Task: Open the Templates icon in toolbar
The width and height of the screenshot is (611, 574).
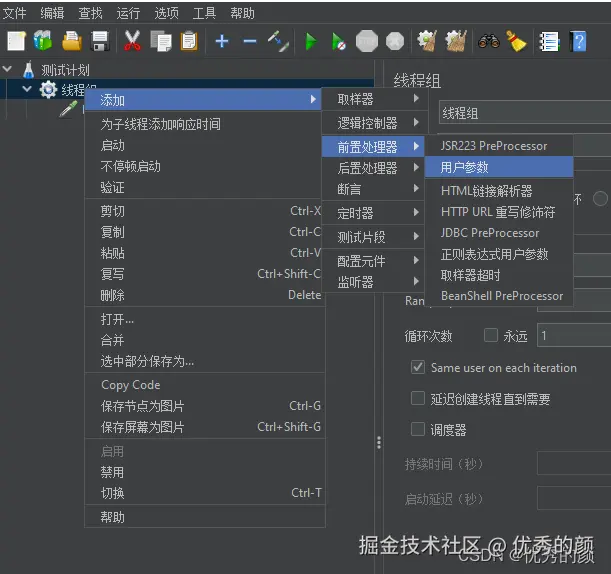Action: (43, 41)
